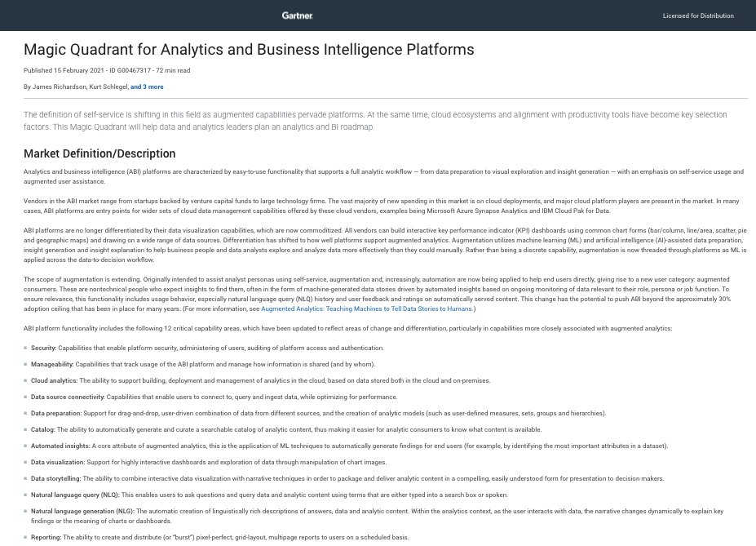Click 'Licensed for Distribution' header text

click(698, 16)
